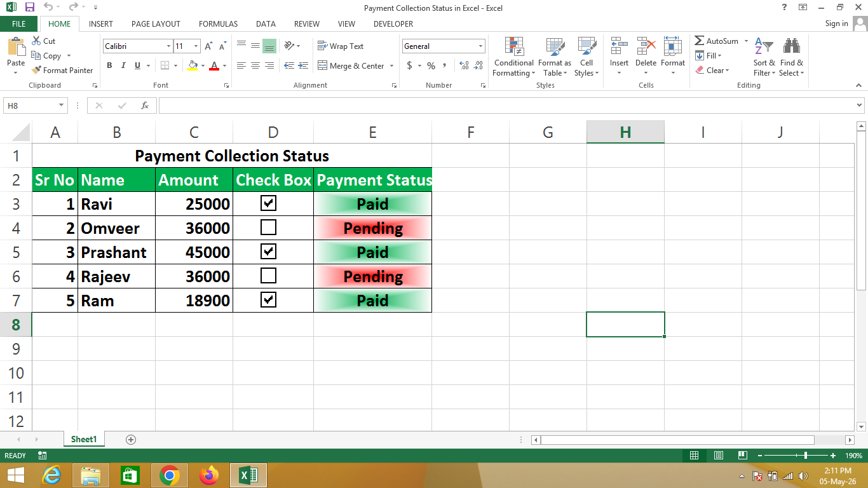Click the Top Align icon
The width and height of the screenshot is (868, 488).
[x=241, y=46]
